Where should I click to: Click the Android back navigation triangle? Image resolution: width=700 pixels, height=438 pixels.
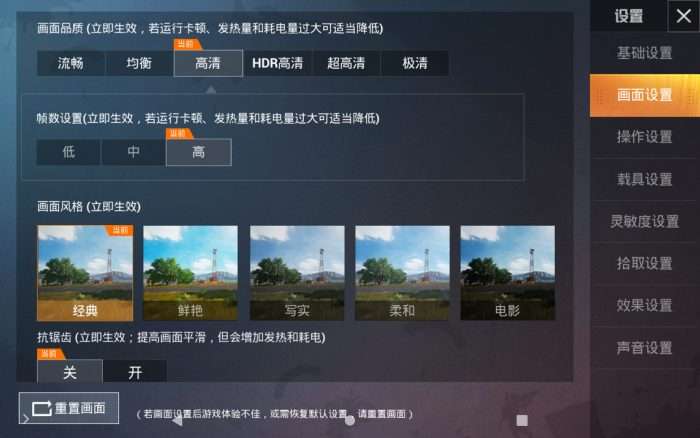177,420
